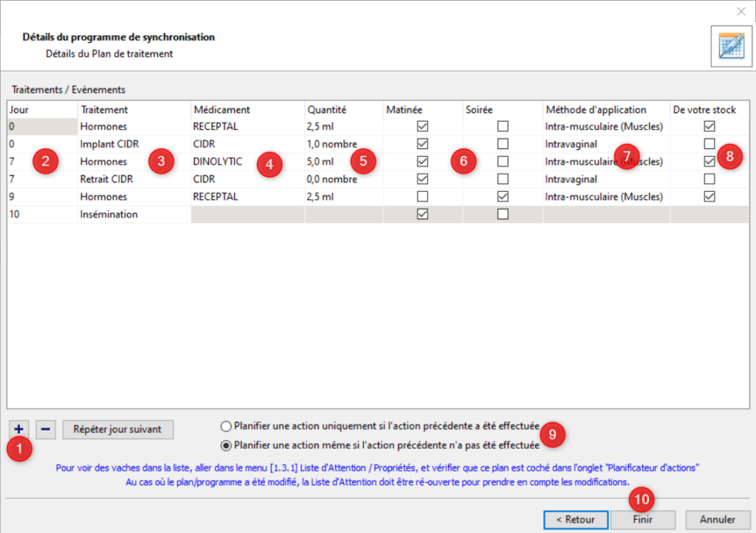Cancel the dialog with Annuler
Screen dimensions: 756x533
click(x=717, y=519)
